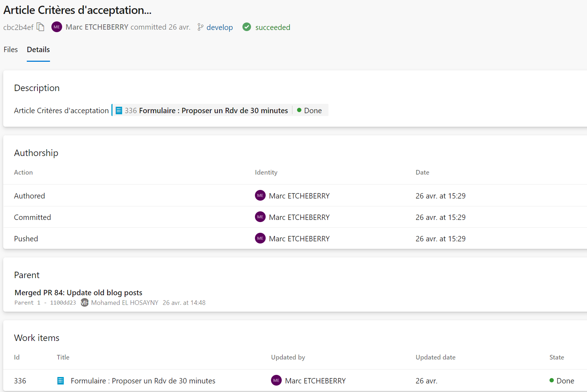587x392 pixels.
Task: Click Marc ETCHEBERRY avatar in Pushed row
Action: (260, 238)
